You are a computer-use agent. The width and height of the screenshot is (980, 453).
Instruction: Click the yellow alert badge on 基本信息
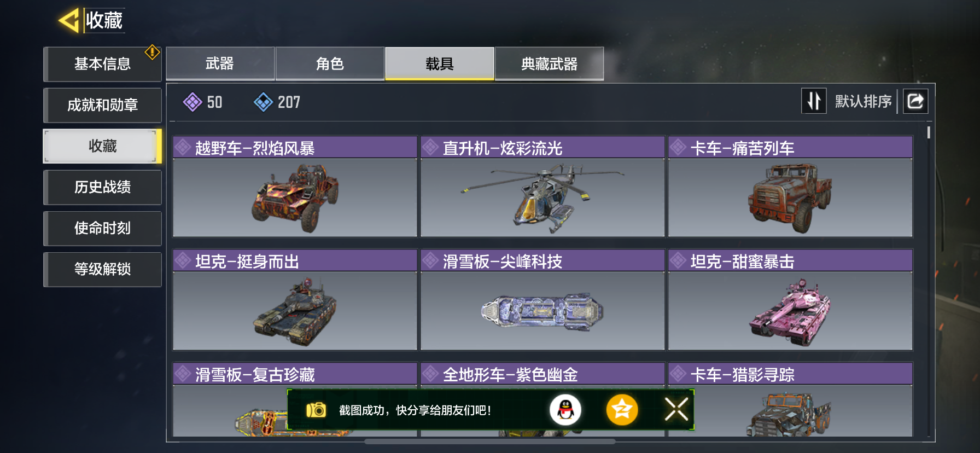[x=152, y=53]
